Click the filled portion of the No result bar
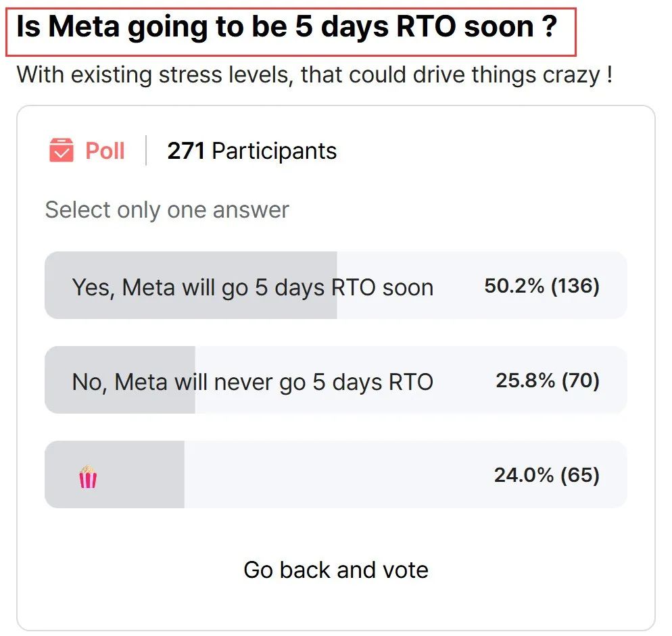Screen dimensions: 672x636 pyautogui.click(x=120, y=380)
